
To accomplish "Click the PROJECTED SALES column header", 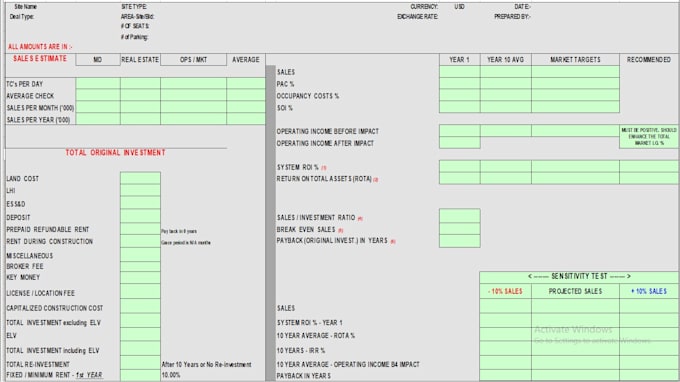I will tap(575, 291).
